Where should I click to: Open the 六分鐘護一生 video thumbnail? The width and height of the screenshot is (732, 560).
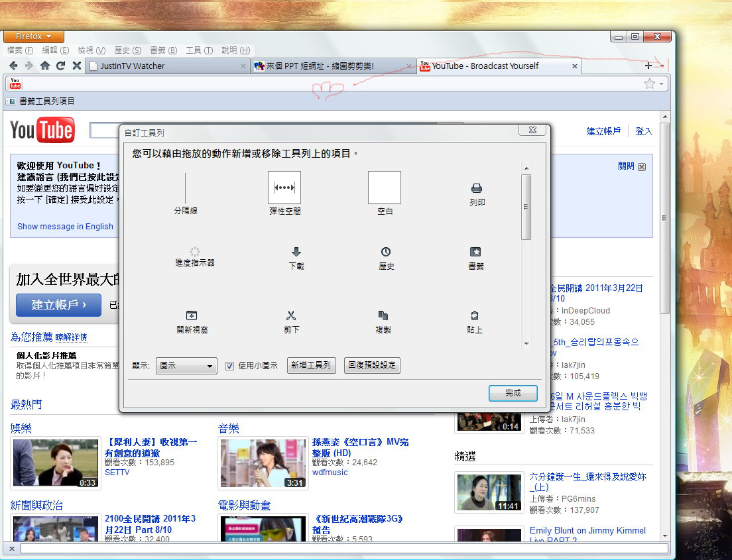tap(489, 492)
